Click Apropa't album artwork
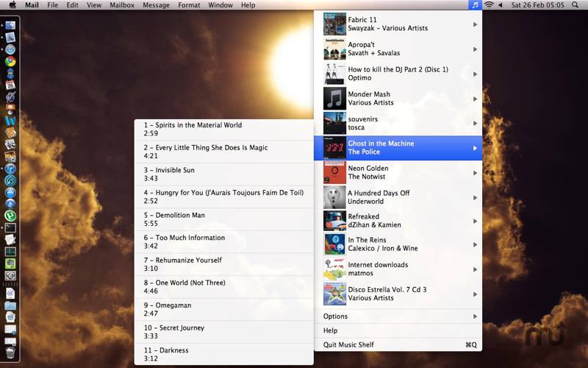 [334, 49]
